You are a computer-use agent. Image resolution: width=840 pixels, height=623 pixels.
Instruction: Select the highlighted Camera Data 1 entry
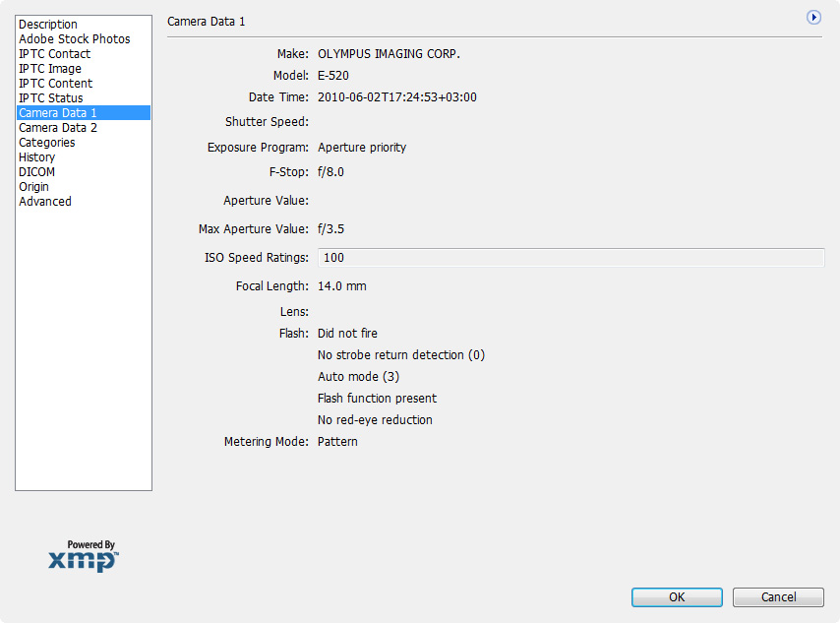58,113
